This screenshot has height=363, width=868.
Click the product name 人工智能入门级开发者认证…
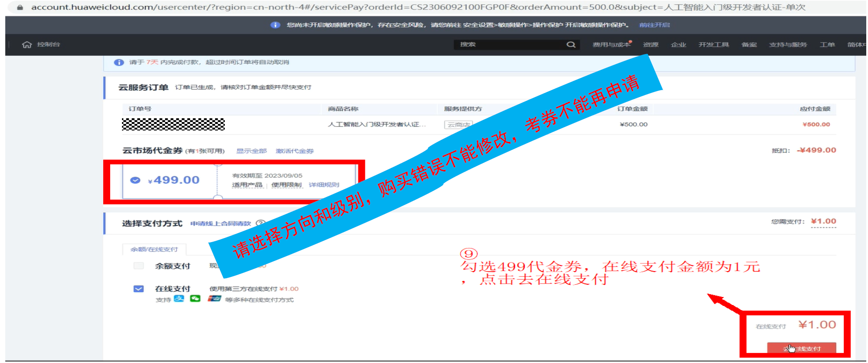pyautogui.click(x=377, y=124)
